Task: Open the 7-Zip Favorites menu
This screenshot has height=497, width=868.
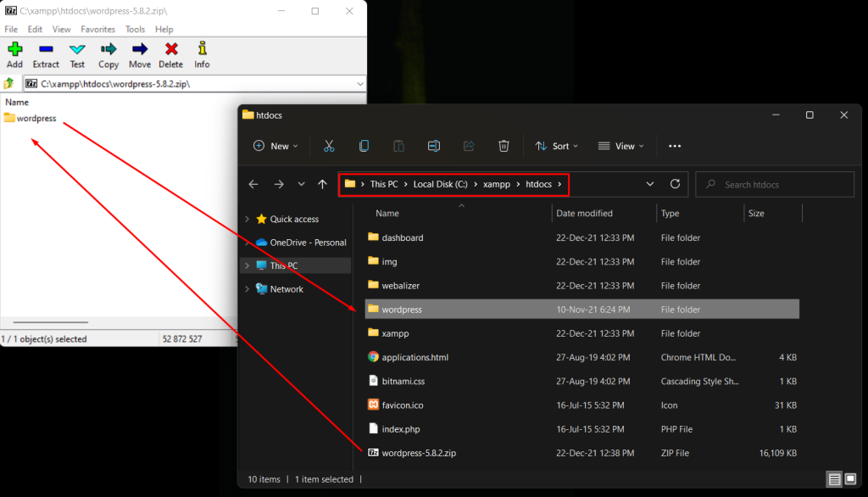Action: 98,30
